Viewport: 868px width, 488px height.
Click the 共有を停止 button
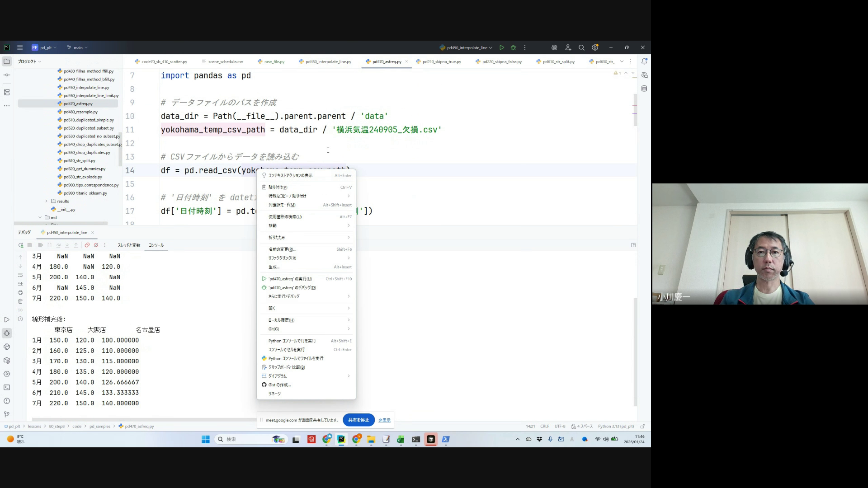tap(359, 420)
